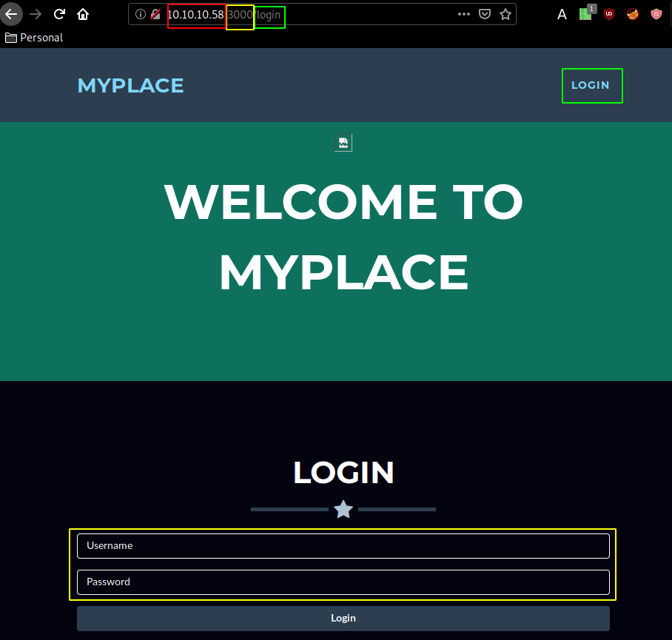Click the forward navigation arrow
672x640 pixels.
coord(36,14)
